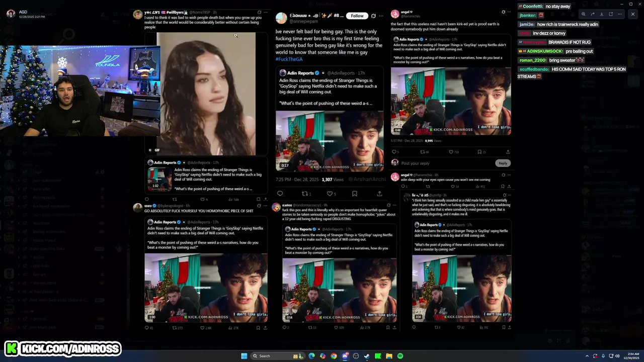644x362 pixels.
Task: Open image in browser via pop-out icon
Action: point(611,14)
